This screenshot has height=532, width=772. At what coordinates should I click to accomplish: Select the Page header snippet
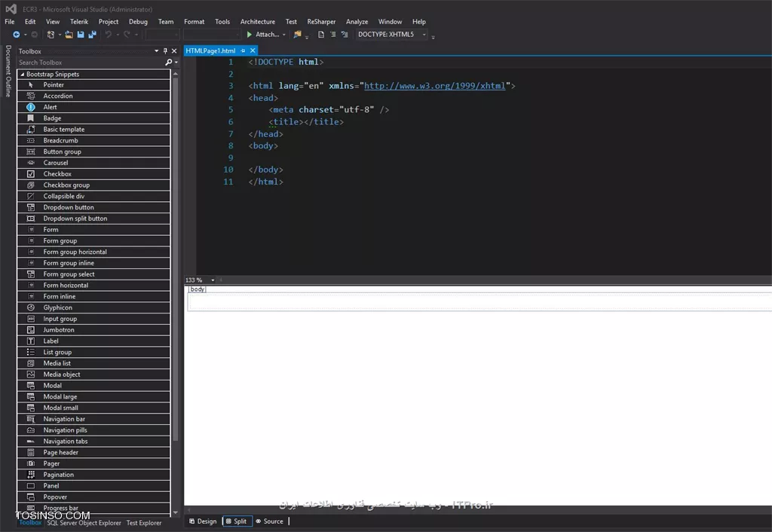(93, 452)
